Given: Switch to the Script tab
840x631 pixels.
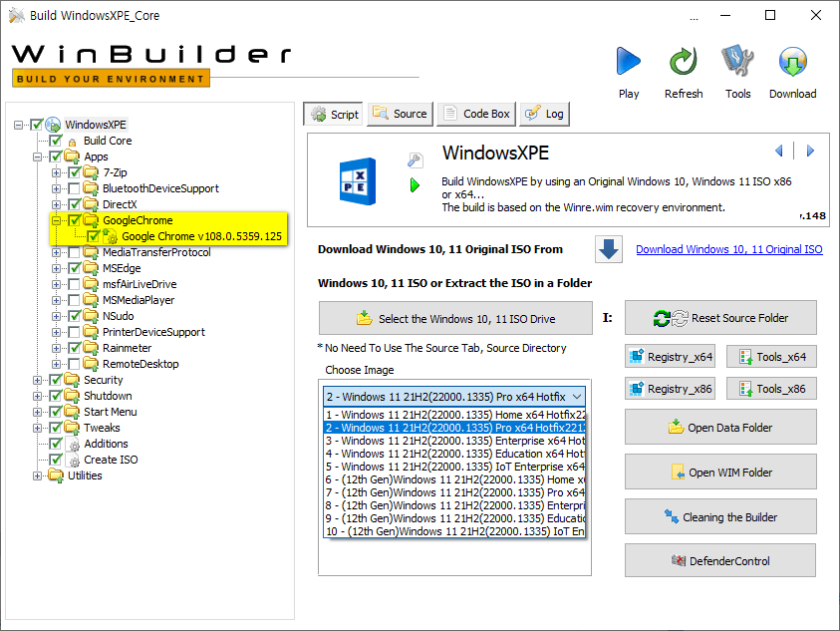Looking at the screenshot, I should (333, 115).
